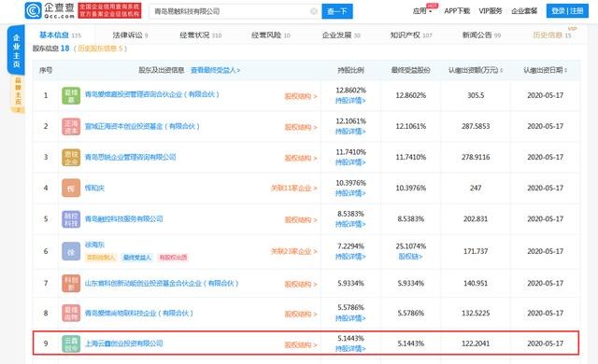Click the tan avatar icon in row 3

(x=71, y=157)
